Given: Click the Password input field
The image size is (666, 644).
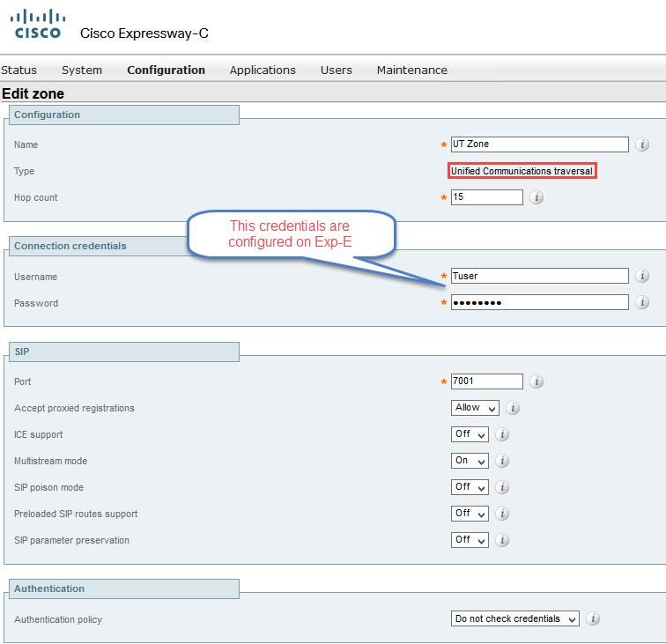Looking at the screenshot, I should click(539, 302).
